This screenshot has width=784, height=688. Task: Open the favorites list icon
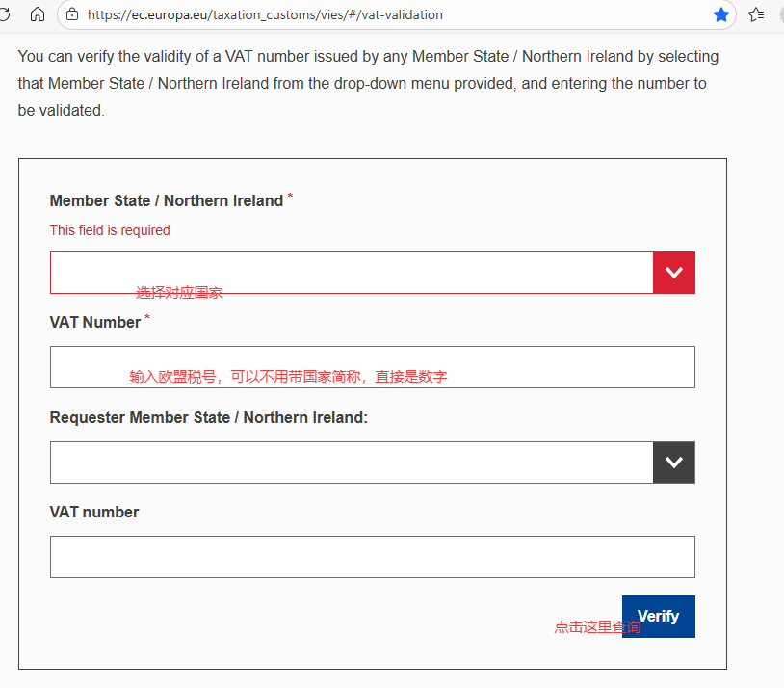pos(757,14)
